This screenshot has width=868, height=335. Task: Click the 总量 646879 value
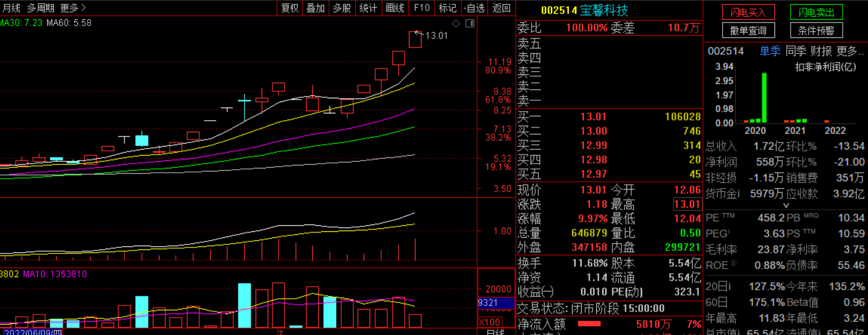pos(590,233)
